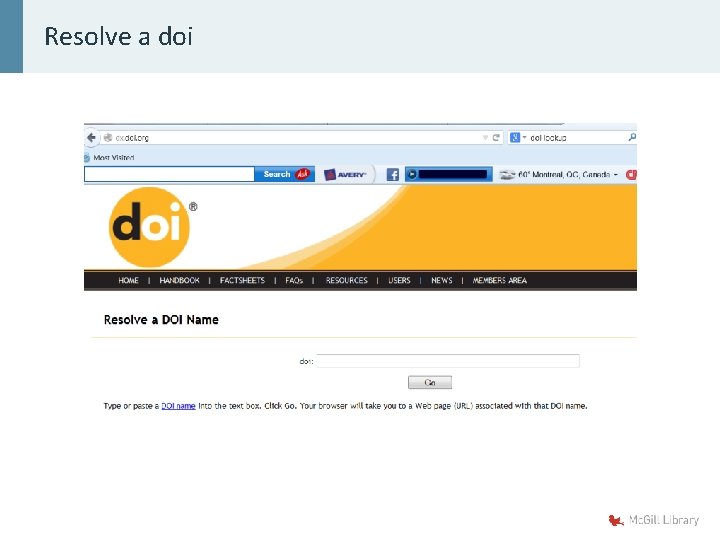This screenshot has height=540, width=720.
Task: Click the 'Resolve a DOI Name' heading
Action: [x=161, y=320]
